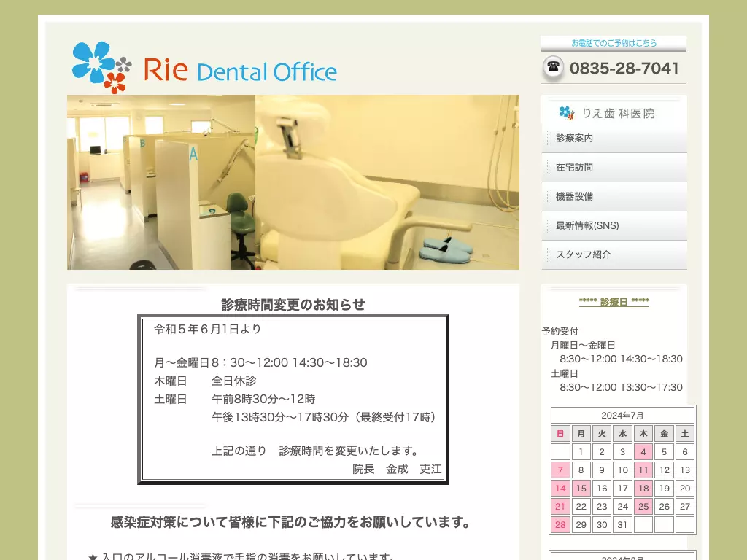Click the 感染症対策について heading
The image size is (747, 560).
290,522
